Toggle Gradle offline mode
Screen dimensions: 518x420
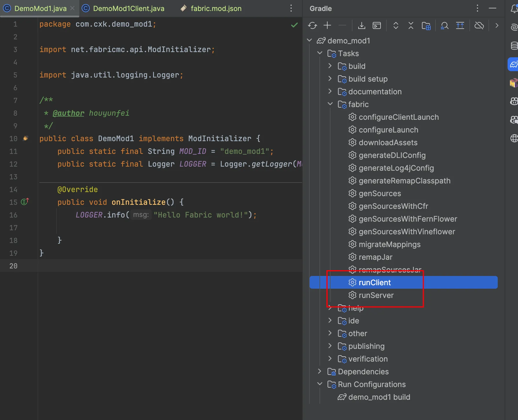[x=479, y=26]
